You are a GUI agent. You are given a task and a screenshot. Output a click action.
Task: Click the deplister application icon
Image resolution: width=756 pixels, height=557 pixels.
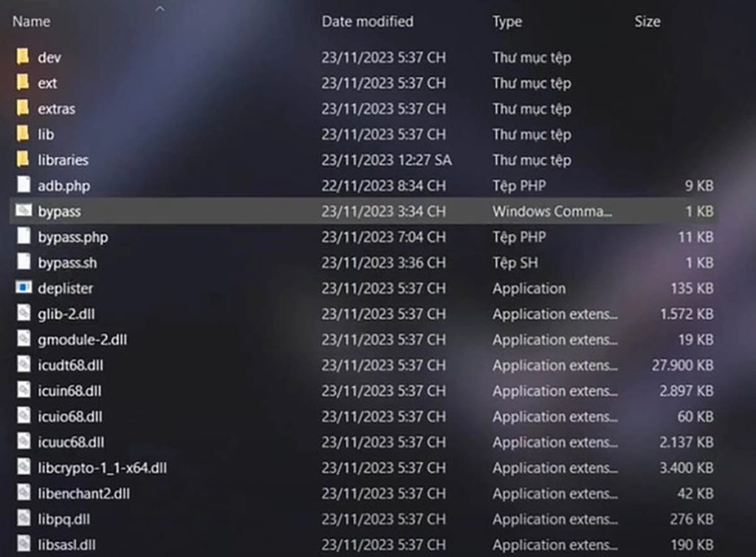[24, 288]
